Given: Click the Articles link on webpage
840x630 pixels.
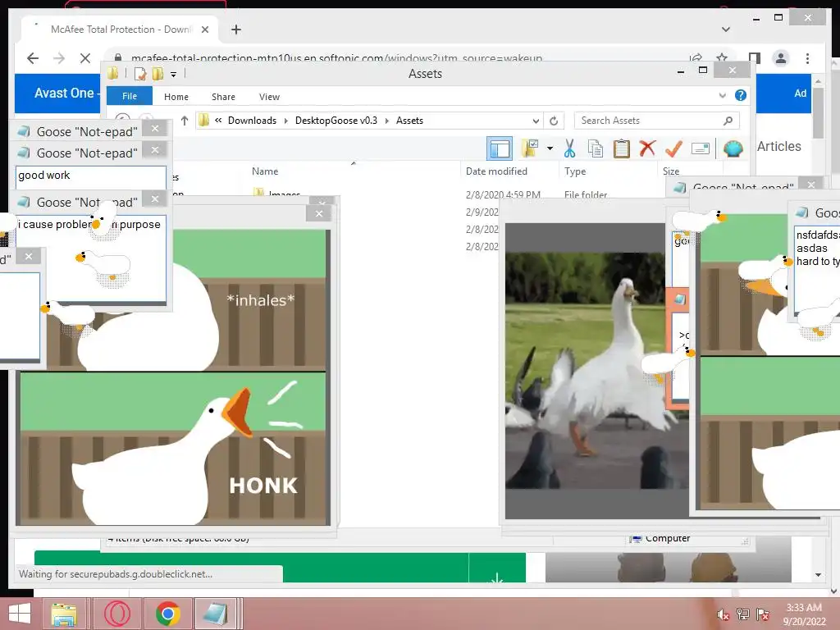Looking at the screenshot, I should coord(779,146).
